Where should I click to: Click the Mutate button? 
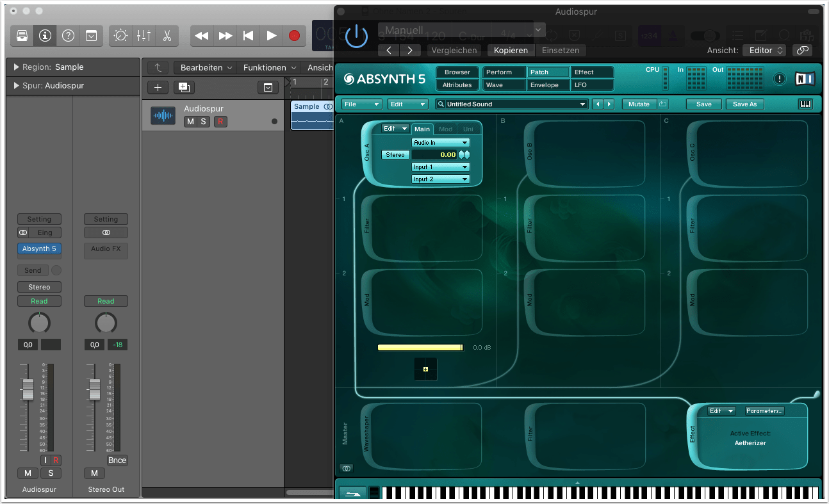(x=639, y=104)
